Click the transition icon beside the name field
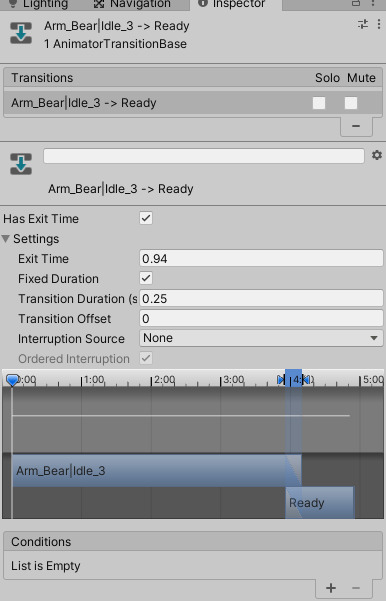The image size is (386, 601). [21, 164]
